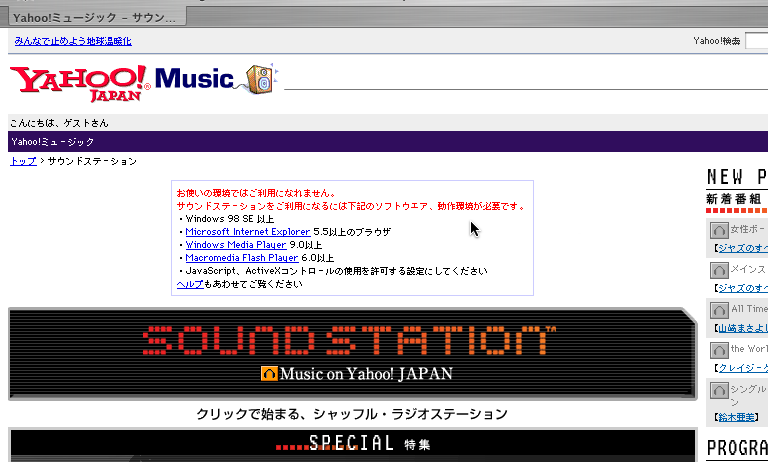Open the みんなで止めよう地球温暖化 link
768x462 pixels.
tap(73, 41)
